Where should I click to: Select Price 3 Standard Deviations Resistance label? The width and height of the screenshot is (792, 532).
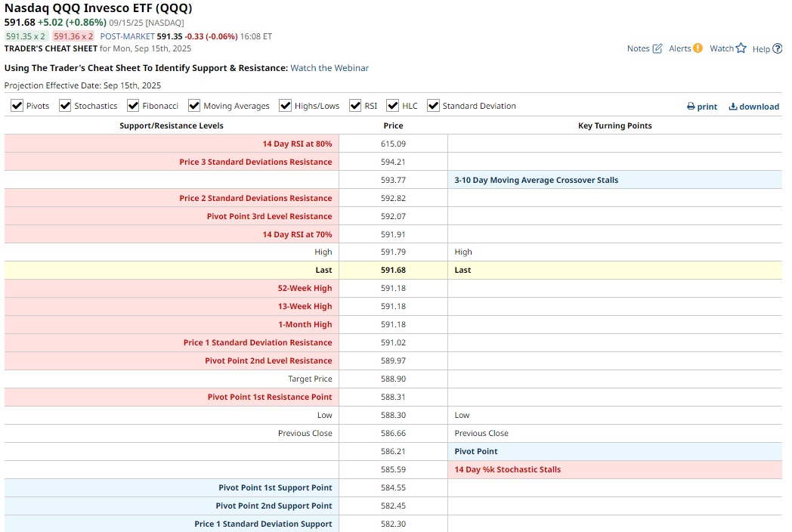[x=255, y=162]
